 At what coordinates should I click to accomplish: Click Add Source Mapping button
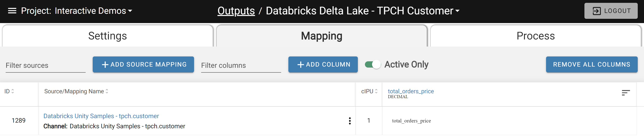tap(143, 65)
